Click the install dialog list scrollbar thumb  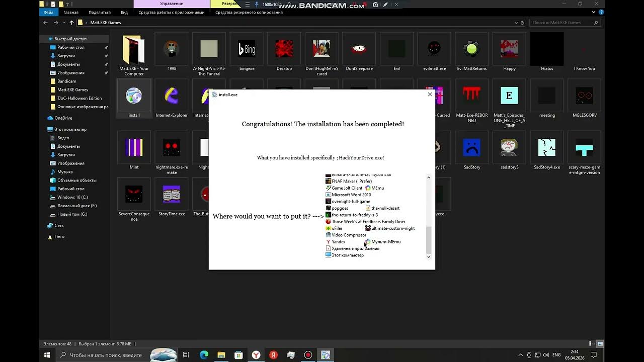tap(429, 240)
